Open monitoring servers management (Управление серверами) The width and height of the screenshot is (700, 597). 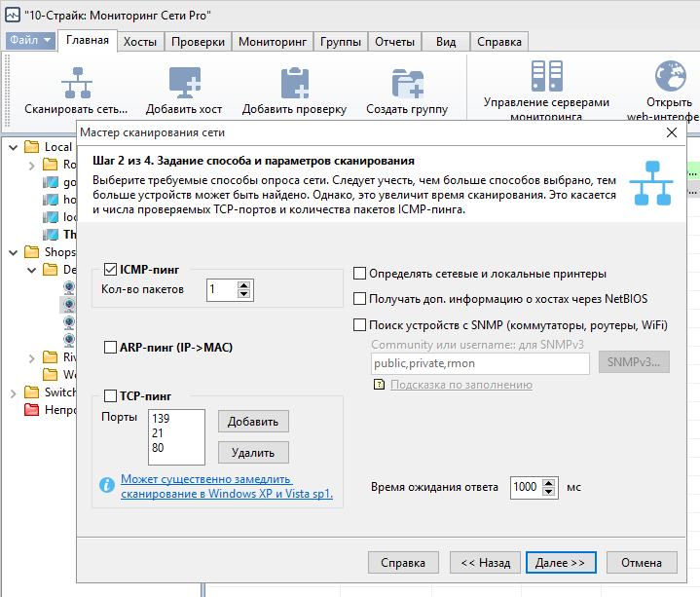click(546, 75)
